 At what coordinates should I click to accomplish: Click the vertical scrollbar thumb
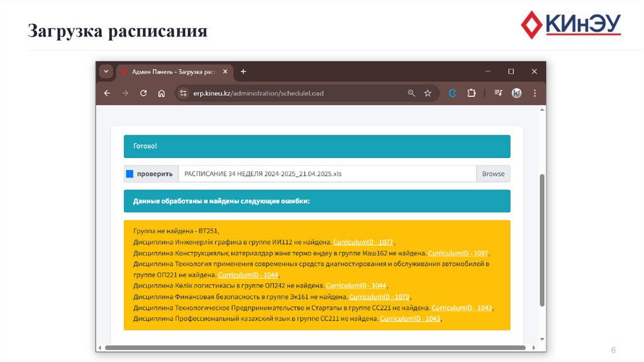(542, 240)
